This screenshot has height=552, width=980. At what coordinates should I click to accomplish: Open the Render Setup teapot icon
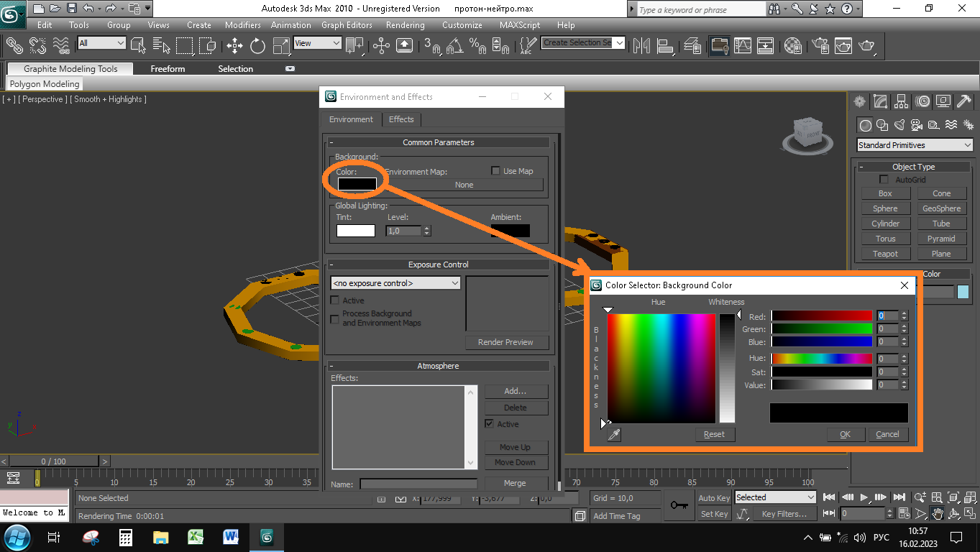pos(820,45)
